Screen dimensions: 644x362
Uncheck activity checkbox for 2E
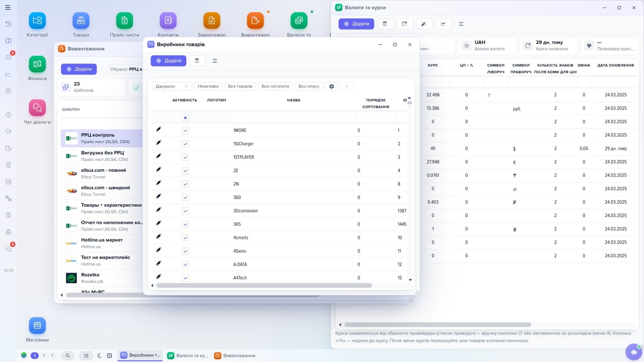pyautogui.click(x=186, y=171)
